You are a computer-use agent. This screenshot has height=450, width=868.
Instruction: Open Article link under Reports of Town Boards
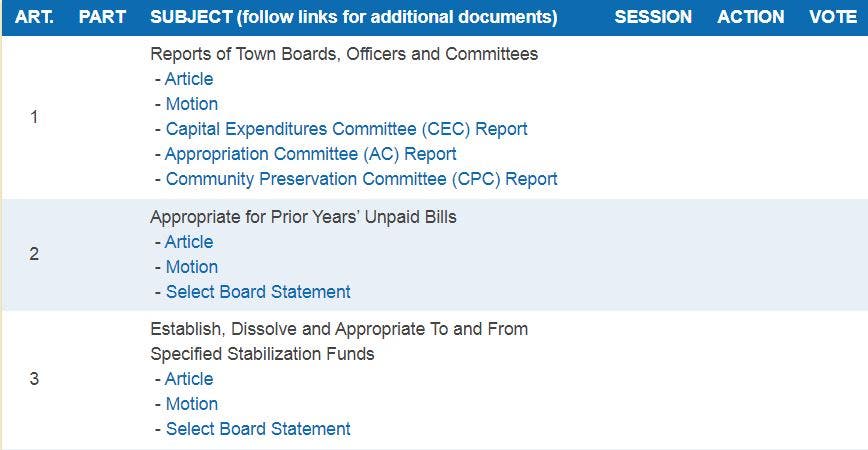(x=189, y=79)
